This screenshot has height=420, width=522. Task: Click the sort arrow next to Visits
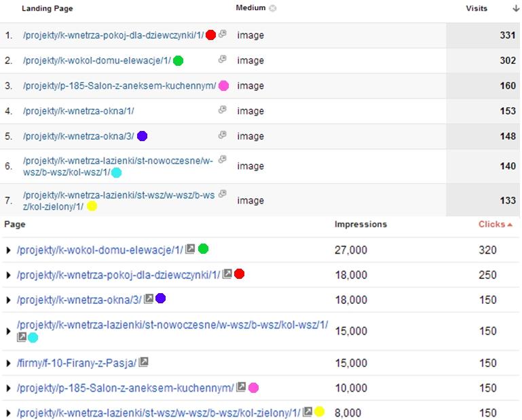515,9
